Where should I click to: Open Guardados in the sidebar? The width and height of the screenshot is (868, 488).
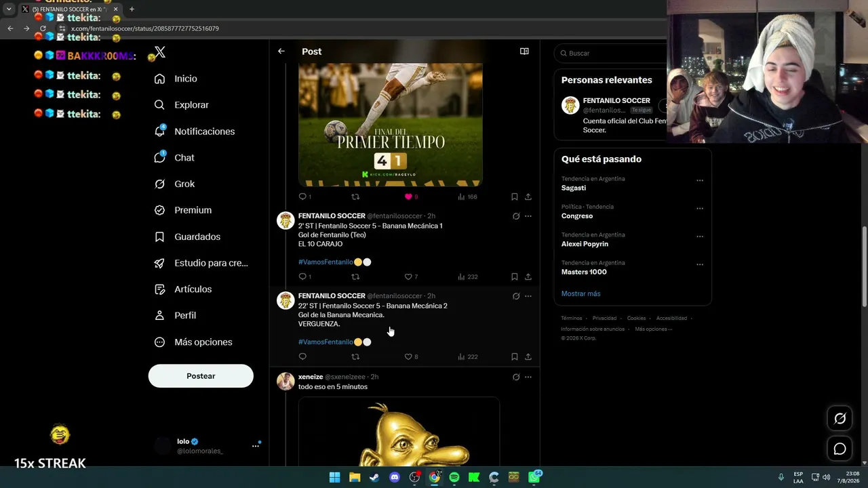point(187,237)
